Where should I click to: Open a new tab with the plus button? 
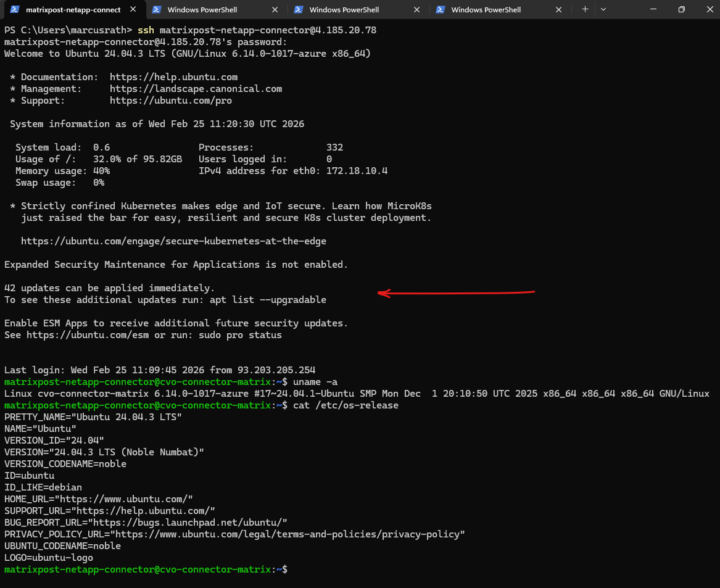[585, 10]
